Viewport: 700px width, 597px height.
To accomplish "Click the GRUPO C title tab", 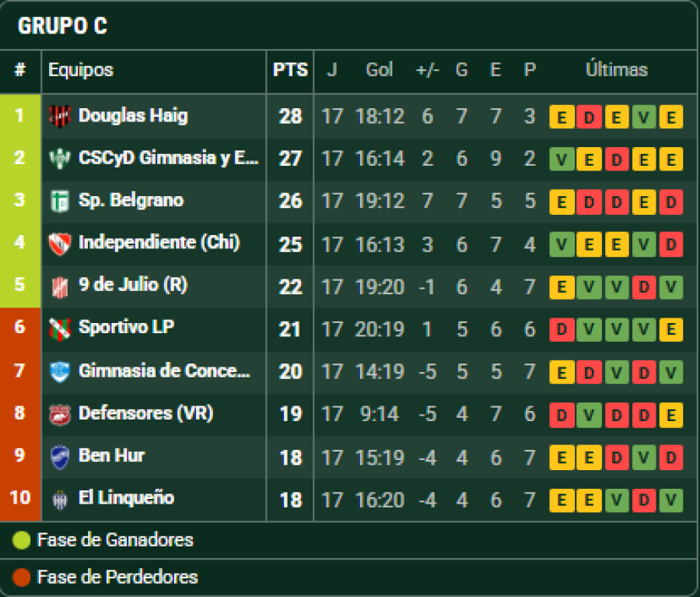I will [x=62, y=26].
